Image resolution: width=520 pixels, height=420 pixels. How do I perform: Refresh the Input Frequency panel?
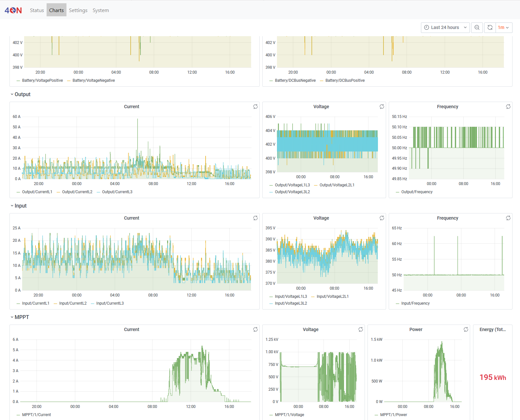[508, 218]
